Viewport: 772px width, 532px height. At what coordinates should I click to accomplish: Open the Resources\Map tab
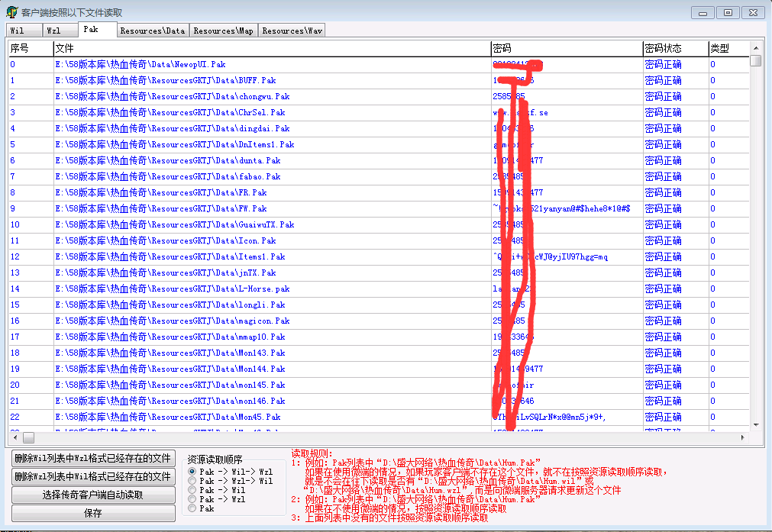224,31
